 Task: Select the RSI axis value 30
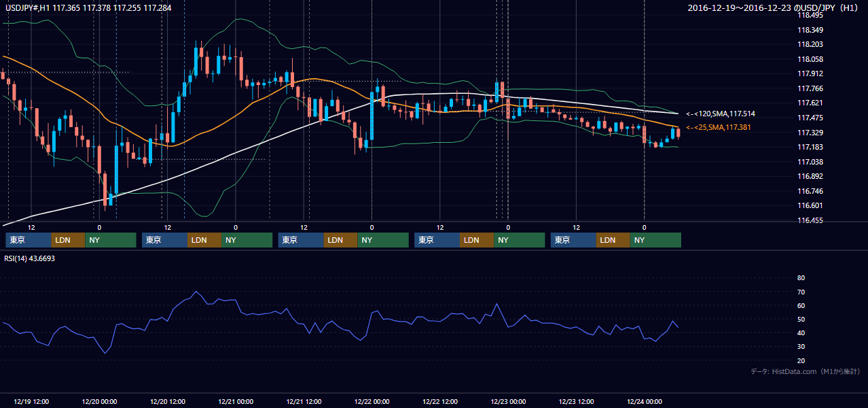tap(801, 346)
